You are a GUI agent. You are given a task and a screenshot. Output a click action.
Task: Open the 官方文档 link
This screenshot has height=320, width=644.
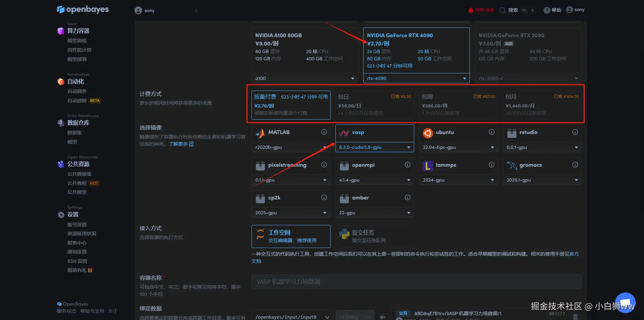click(x=574, y=254)
